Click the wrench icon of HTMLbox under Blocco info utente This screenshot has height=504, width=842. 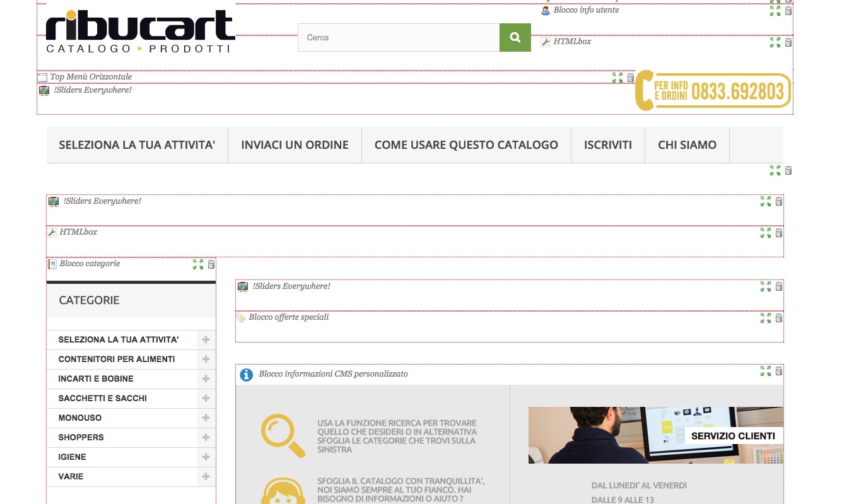tap(546, 42)
